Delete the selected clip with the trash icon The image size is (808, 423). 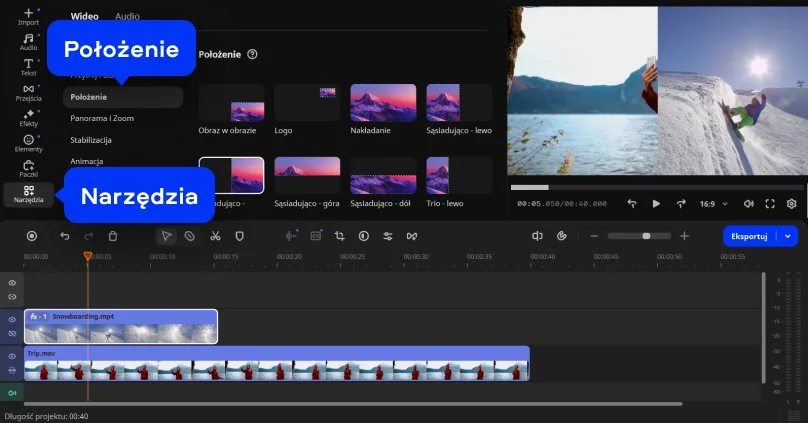pyautogui.click(x=113, y=236)
